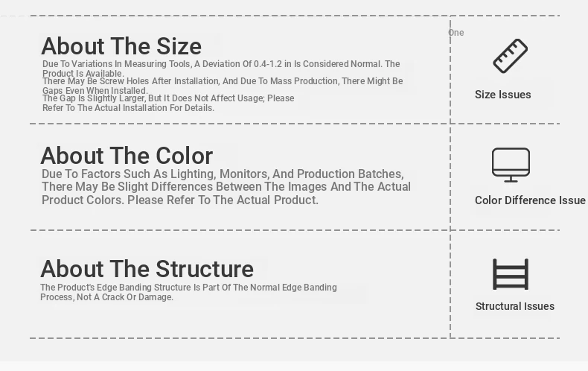Screen dimensions: 588x371
Task: Click 'Gaps Even When Installed' text line
Action: tap(95, 91)
